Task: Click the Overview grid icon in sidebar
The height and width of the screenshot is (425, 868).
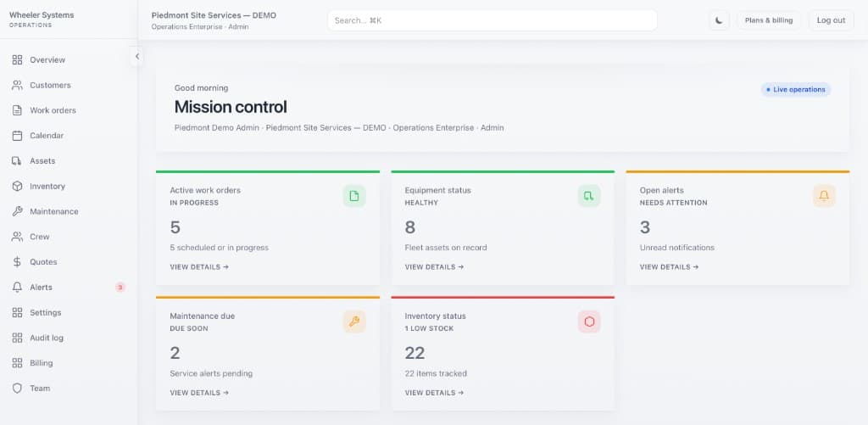Action: [17, 60]
